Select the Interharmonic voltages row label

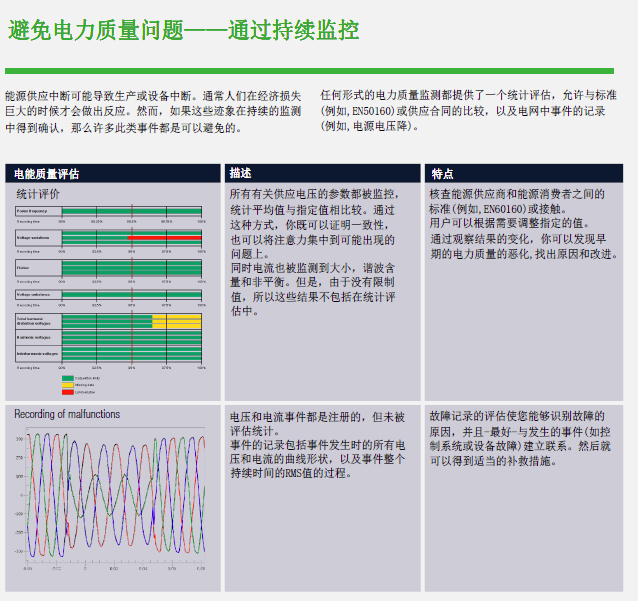38,354
